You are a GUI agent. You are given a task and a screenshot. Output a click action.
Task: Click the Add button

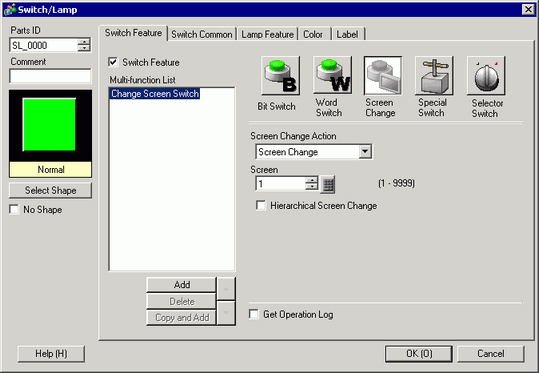click(182, 285)
